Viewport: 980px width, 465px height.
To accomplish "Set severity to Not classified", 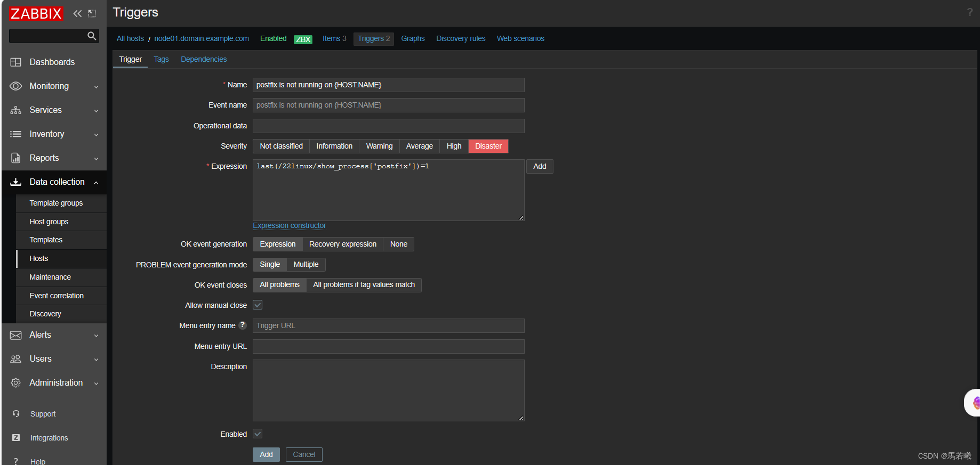I will tap(281, 146).
